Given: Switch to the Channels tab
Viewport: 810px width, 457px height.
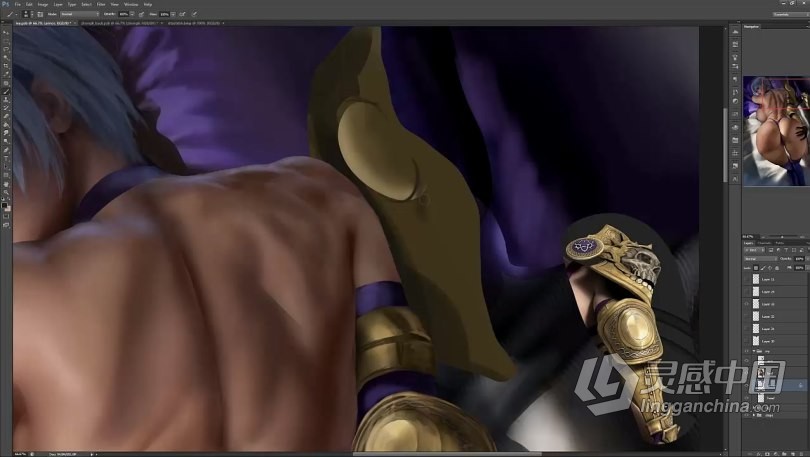Looking at the screenshot, I should tap(765, 243).
